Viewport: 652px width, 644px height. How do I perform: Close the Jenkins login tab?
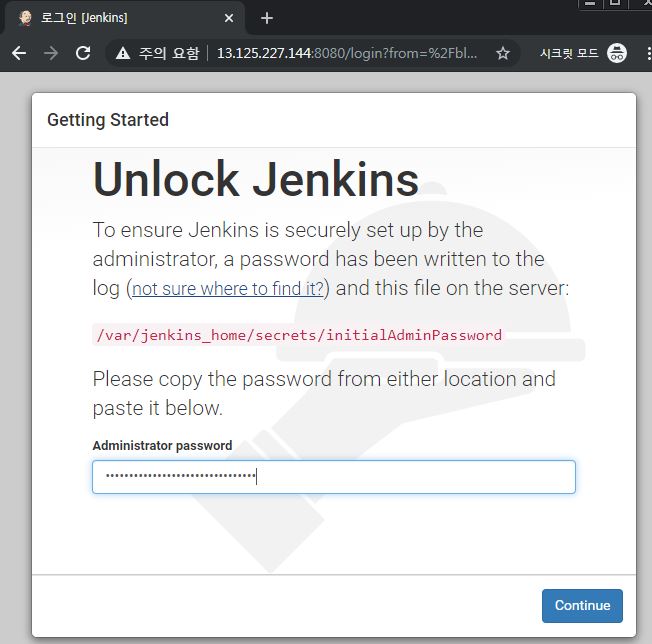click(229, 18)
